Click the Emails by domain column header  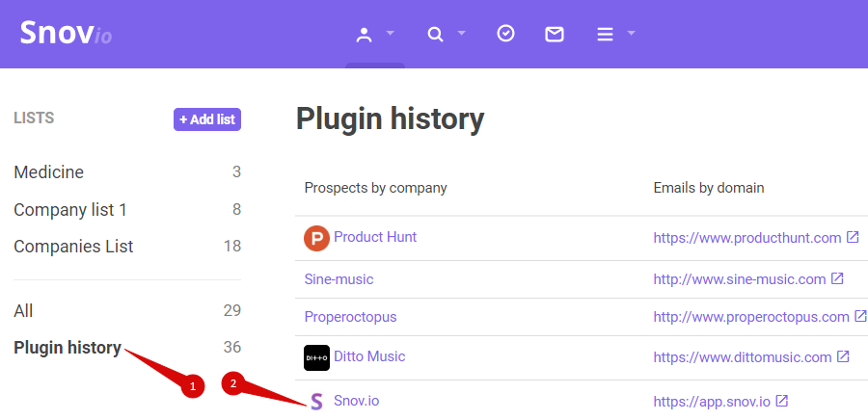point(709,188)
